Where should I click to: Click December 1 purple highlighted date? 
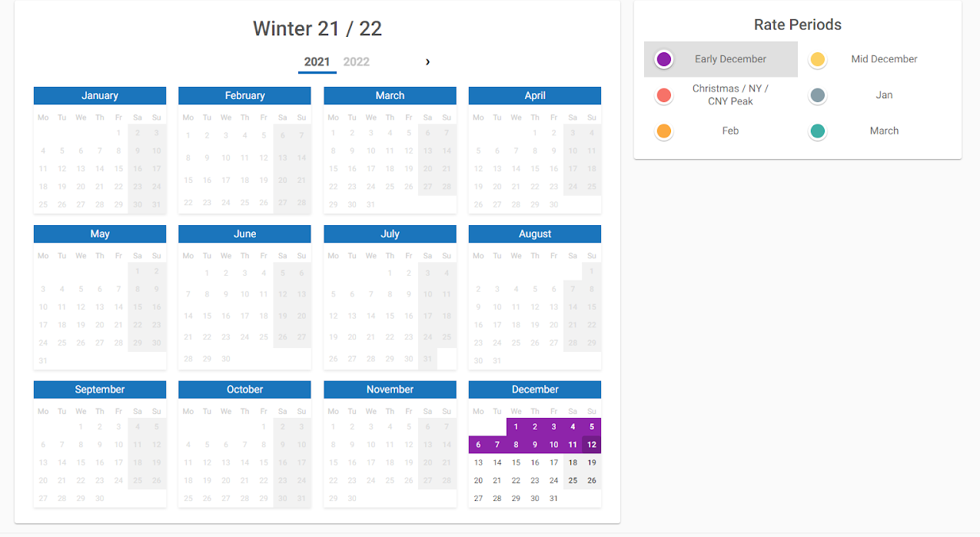(516, 426)
